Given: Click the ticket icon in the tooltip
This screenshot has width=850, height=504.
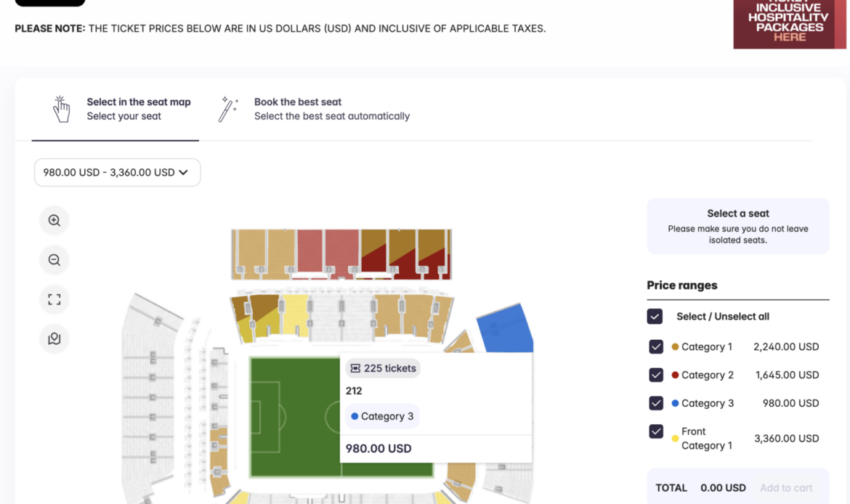Looking at the screenshot, I should tap(355, 368).
